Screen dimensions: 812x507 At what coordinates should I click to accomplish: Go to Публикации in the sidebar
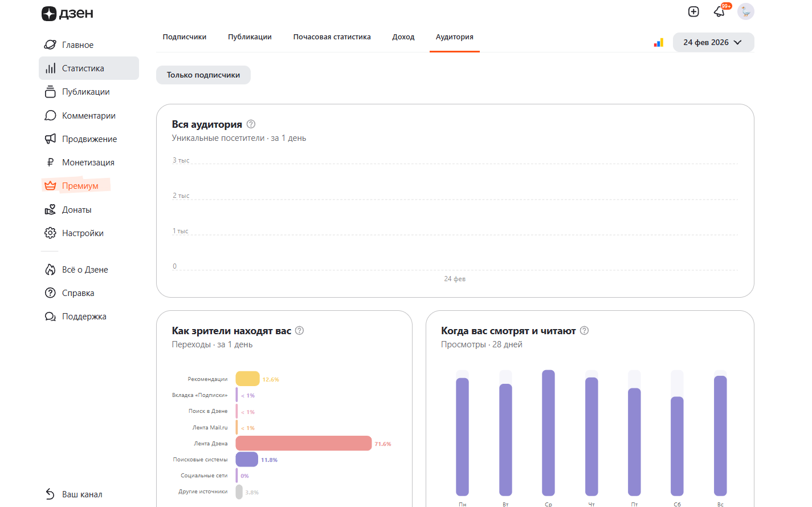click(85, 92)
